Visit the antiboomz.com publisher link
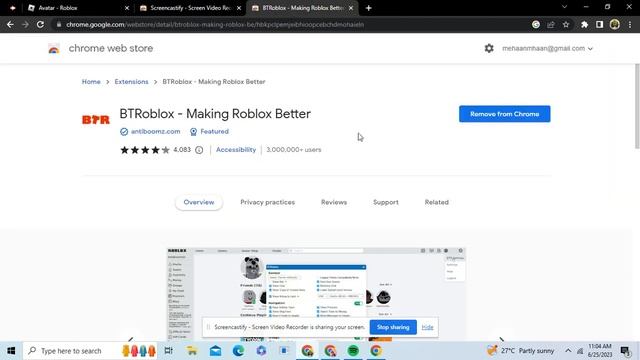This screenshot has height=360, width=640. click(155, 131)
